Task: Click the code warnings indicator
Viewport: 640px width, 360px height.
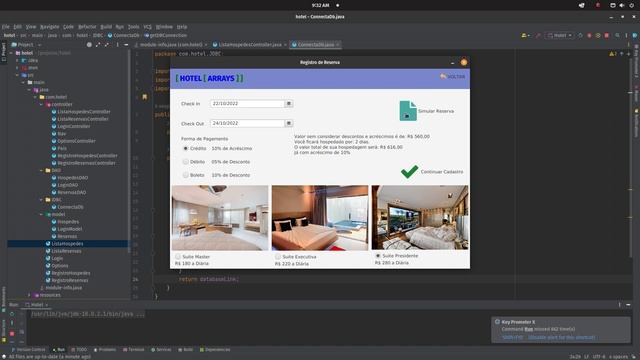Action: (x=613, y=54)
